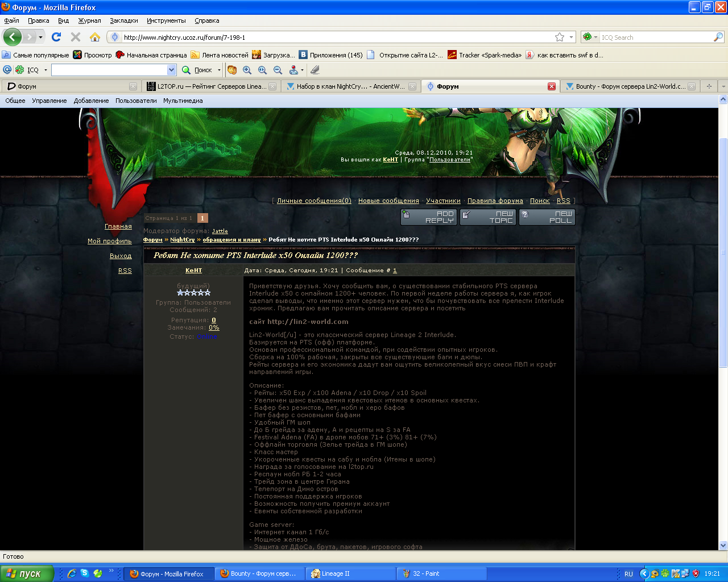Click the NEW POLL forum button
This screenshot has width=728, height=582.
[547, 217]
